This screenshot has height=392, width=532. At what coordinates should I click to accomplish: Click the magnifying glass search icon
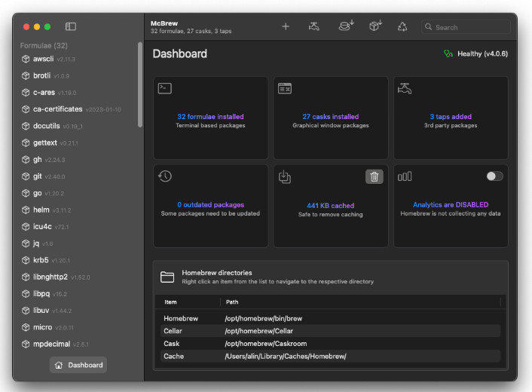click(x=429, y=27)
